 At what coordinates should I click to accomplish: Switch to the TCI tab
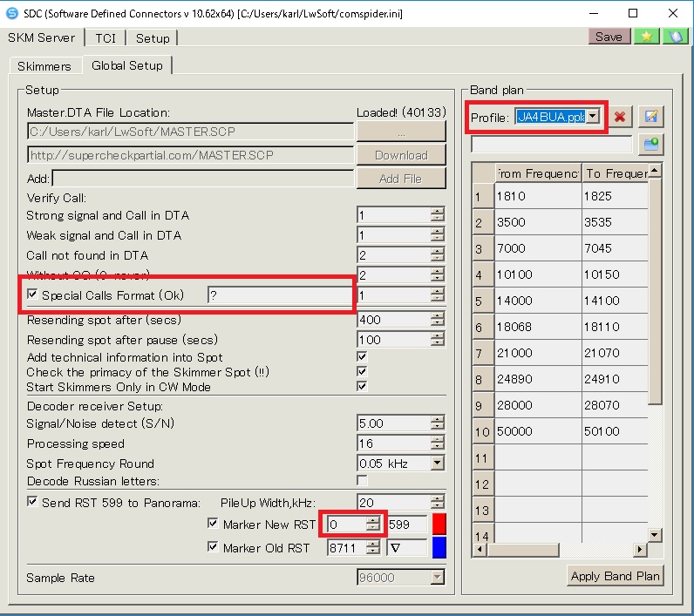pyautogui.click(x=105, y=38)
